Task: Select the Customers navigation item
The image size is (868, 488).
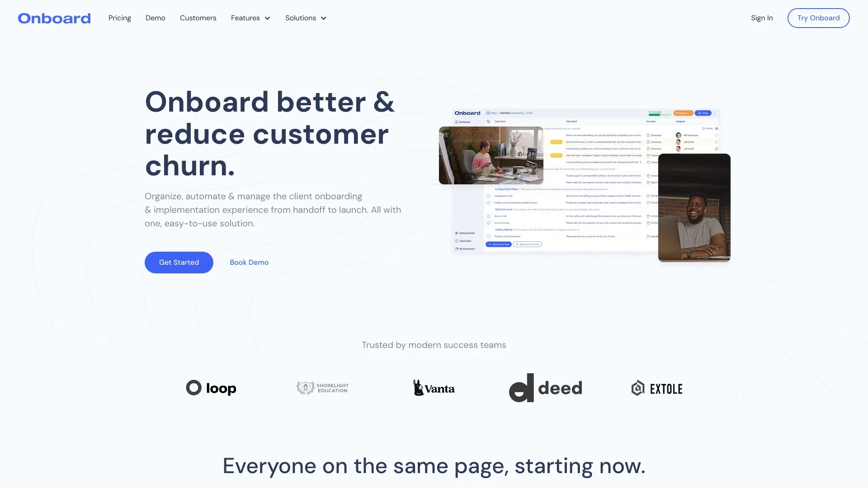Action: tap(198, 18)
